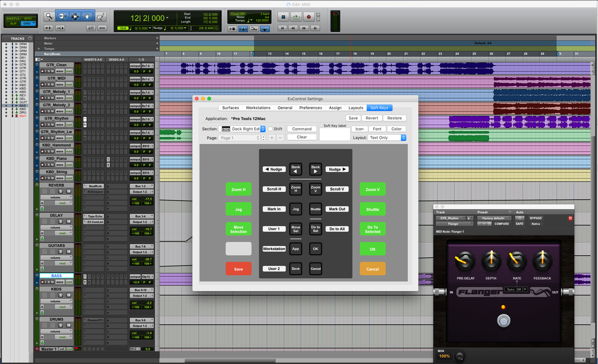Click the Revert button
The image size is (598, 364).
click(x=372, y=118)
